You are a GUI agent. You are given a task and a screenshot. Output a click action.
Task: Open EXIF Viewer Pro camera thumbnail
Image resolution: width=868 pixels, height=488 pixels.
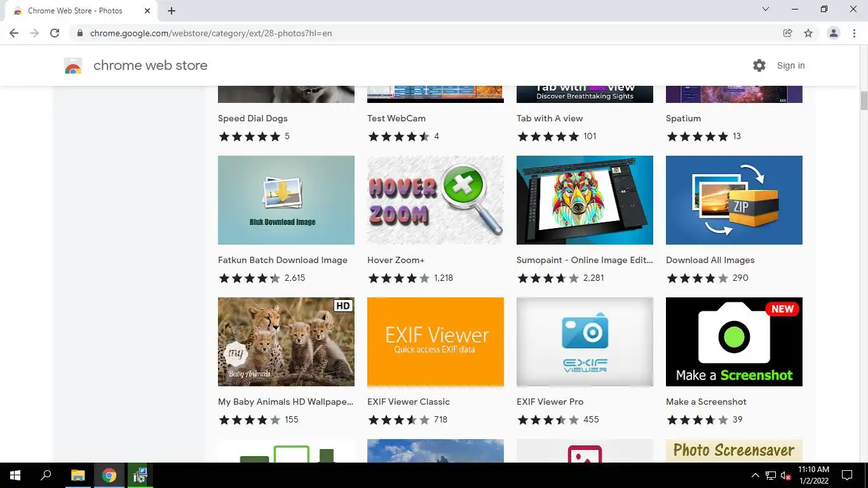tap(585, 342)
